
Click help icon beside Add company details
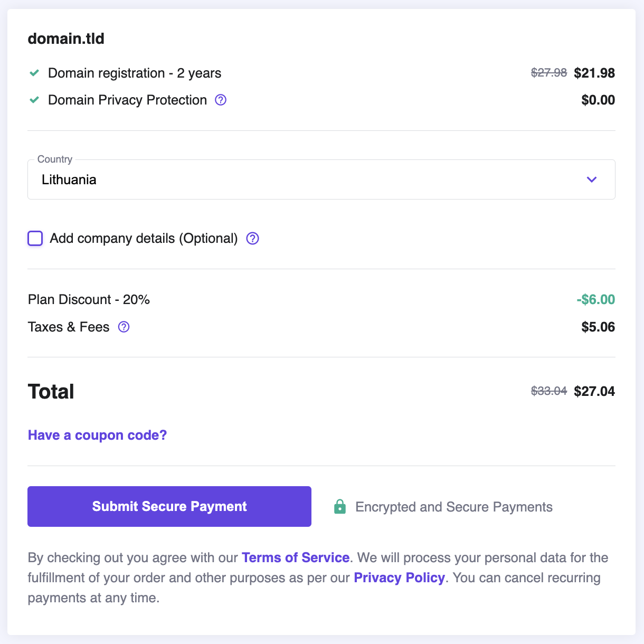click(253, 239)
